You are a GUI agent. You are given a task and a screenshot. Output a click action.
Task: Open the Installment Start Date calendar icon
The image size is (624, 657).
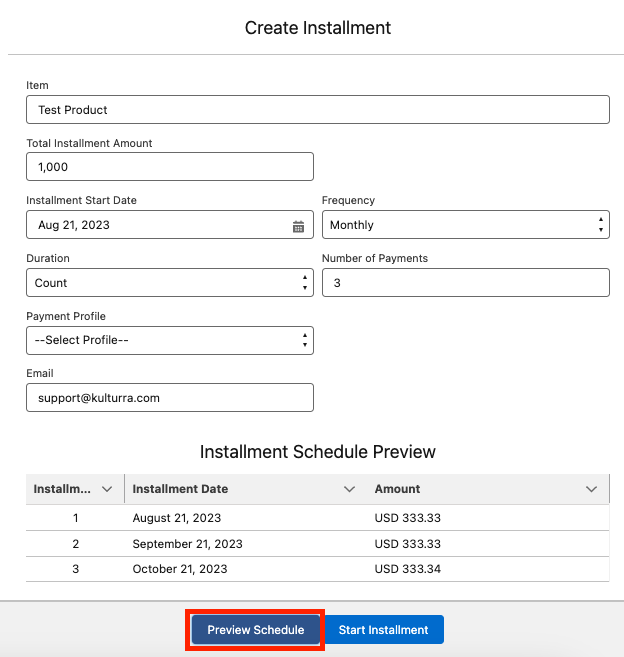298,226
